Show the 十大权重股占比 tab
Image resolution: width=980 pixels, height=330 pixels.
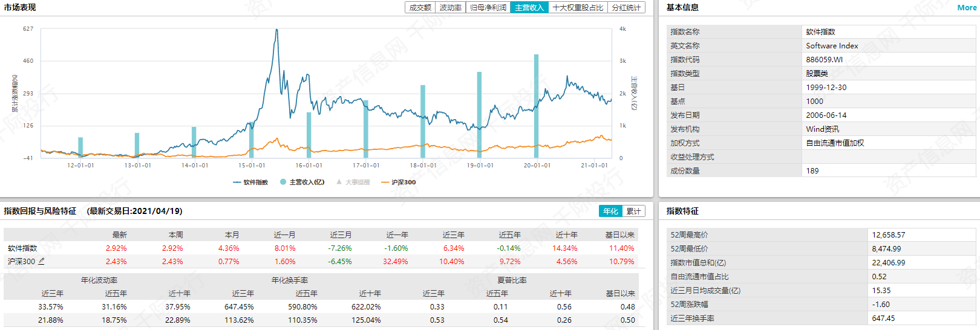(x=578, y=8)
